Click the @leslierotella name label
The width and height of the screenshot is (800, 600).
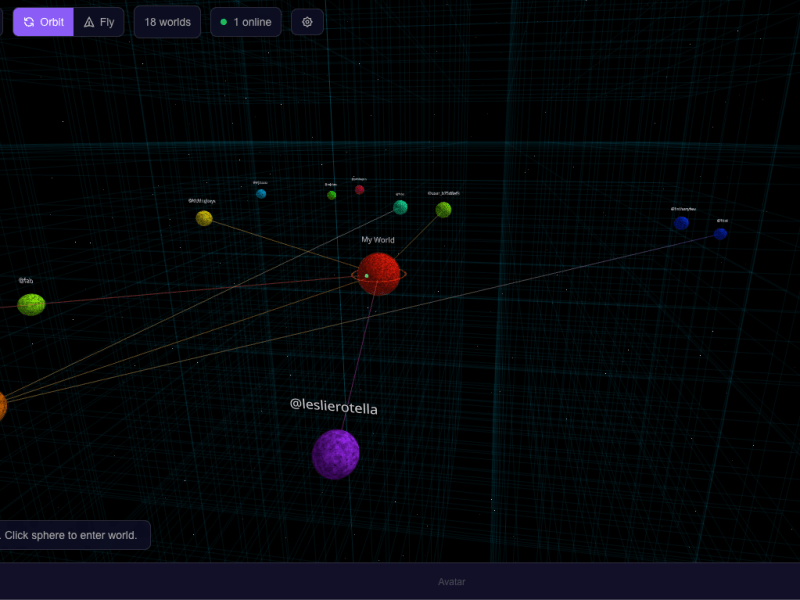pyautogui.click(x=333, y=406)
